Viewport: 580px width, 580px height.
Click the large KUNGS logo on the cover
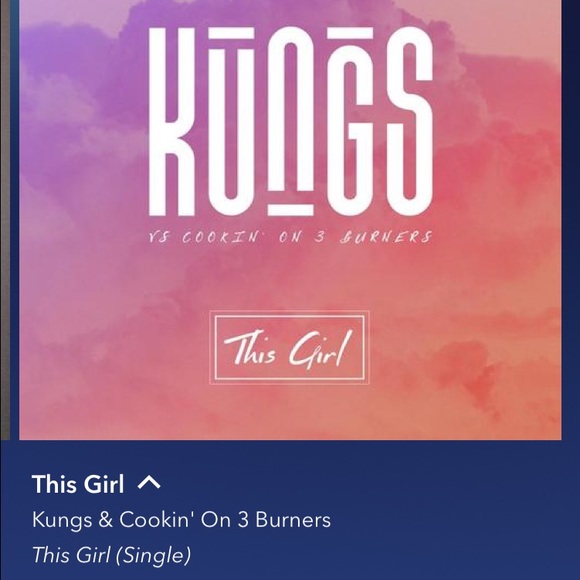291,121
